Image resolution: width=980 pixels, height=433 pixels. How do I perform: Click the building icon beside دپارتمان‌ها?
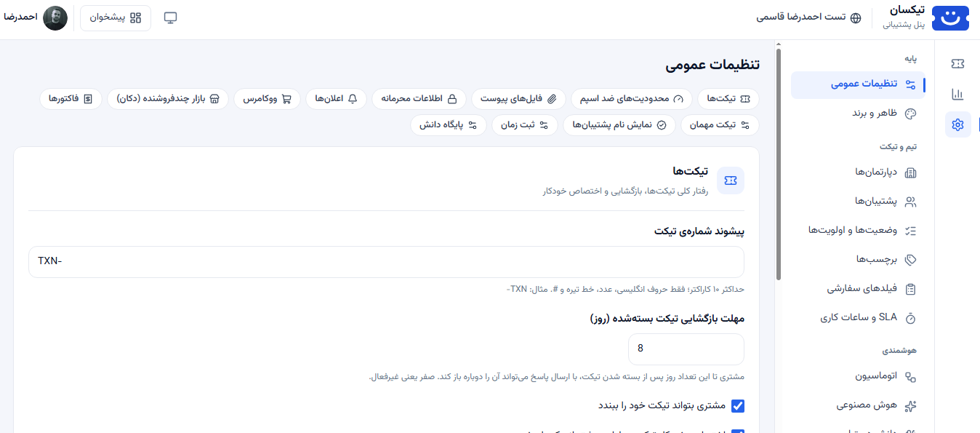911,173
